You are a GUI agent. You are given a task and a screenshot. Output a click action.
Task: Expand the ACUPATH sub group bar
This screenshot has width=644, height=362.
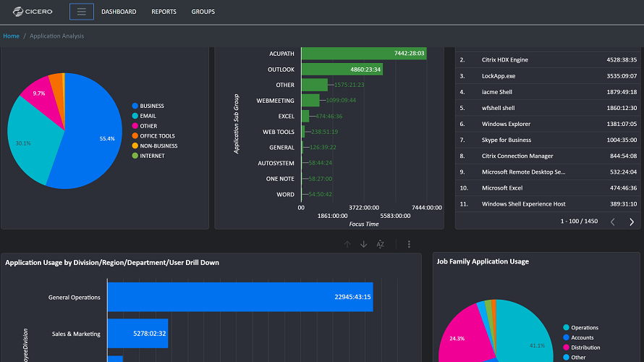tap(364, 54)
